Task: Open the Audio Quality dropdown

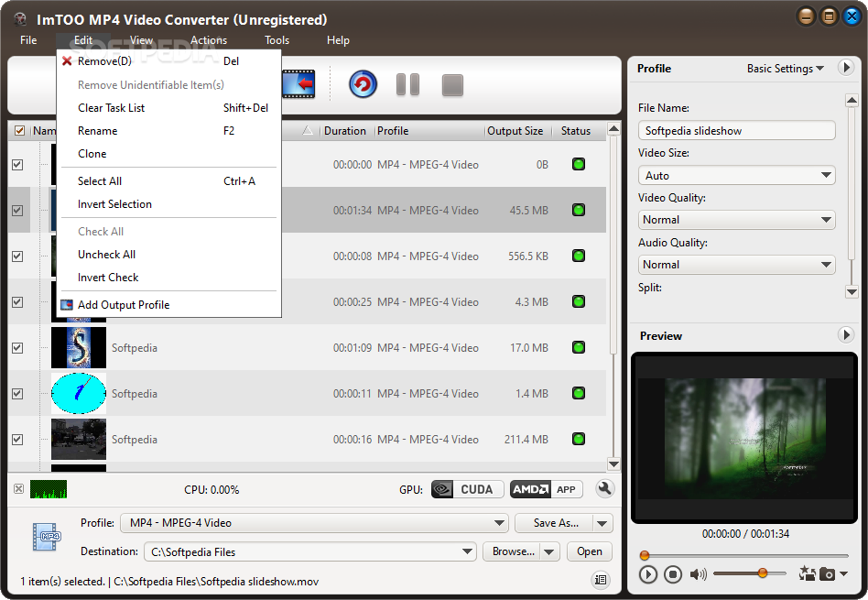Action: 736,264
